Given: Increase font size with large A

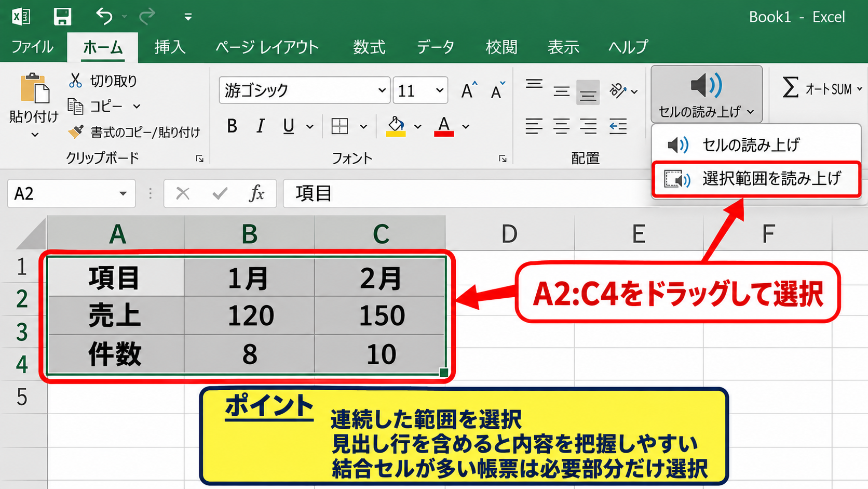Looking at the screenshot, I should pyautogui.click(x=469, y=90).
